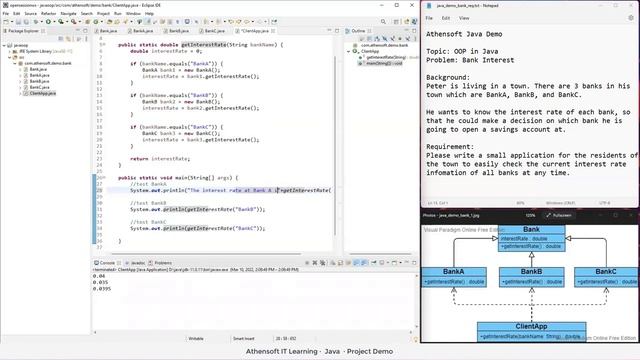The width and height of the screenshot is (640, 360).
Task: Click the Run (green play) toolbar icon in Eclipse
Action: (48, 22)
